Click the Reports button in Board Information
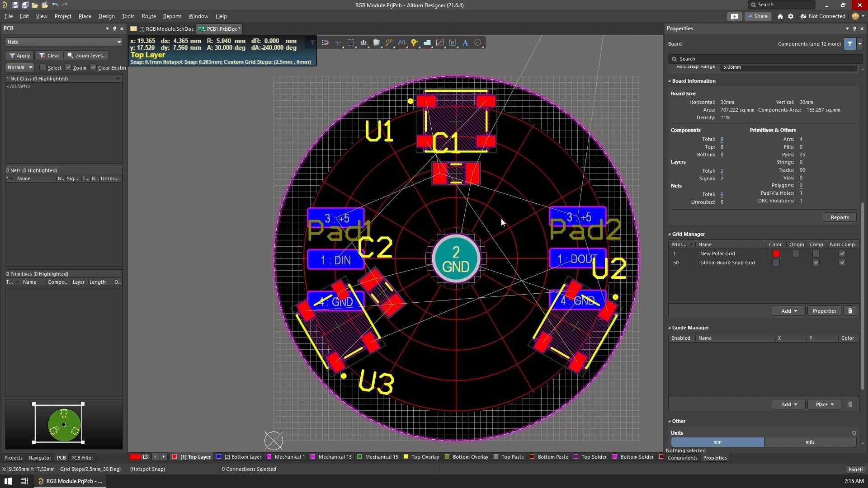The height and width of the screenshot is (488, 868). [x=839, y=217]
